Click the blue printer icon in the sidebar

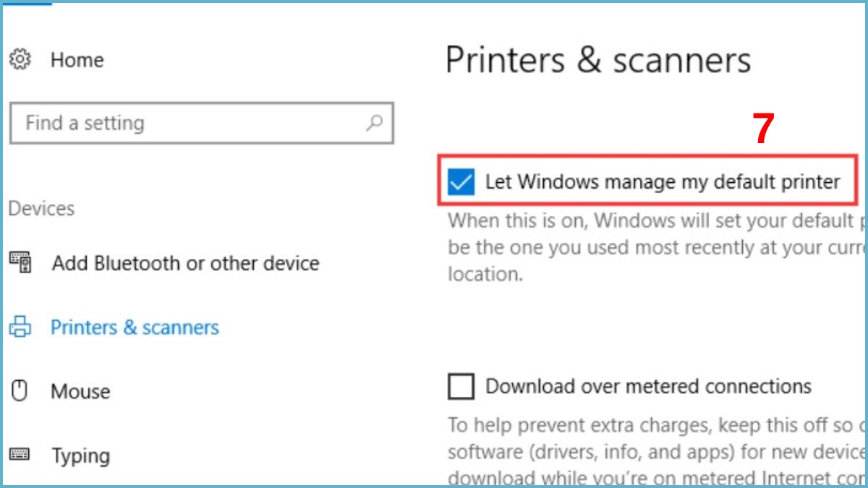tap(21, 327)
